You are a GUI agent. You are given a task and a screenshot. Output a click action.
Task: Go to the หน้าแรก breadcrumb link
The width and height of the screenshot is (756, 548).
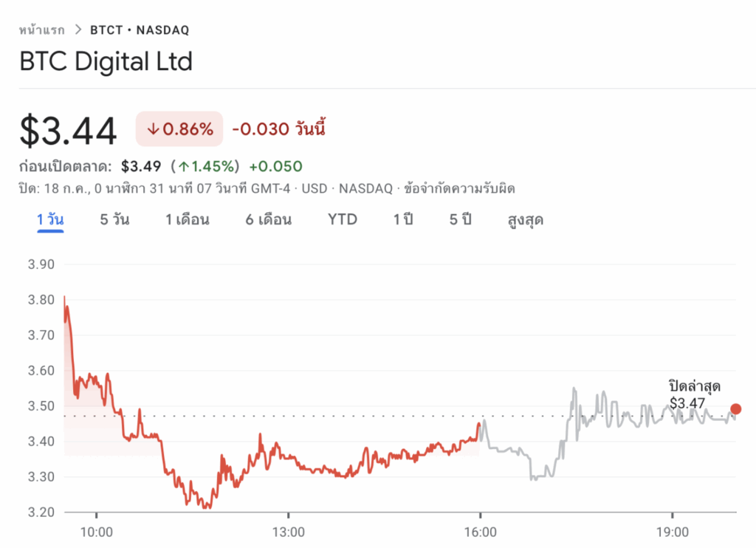(41, 30)
